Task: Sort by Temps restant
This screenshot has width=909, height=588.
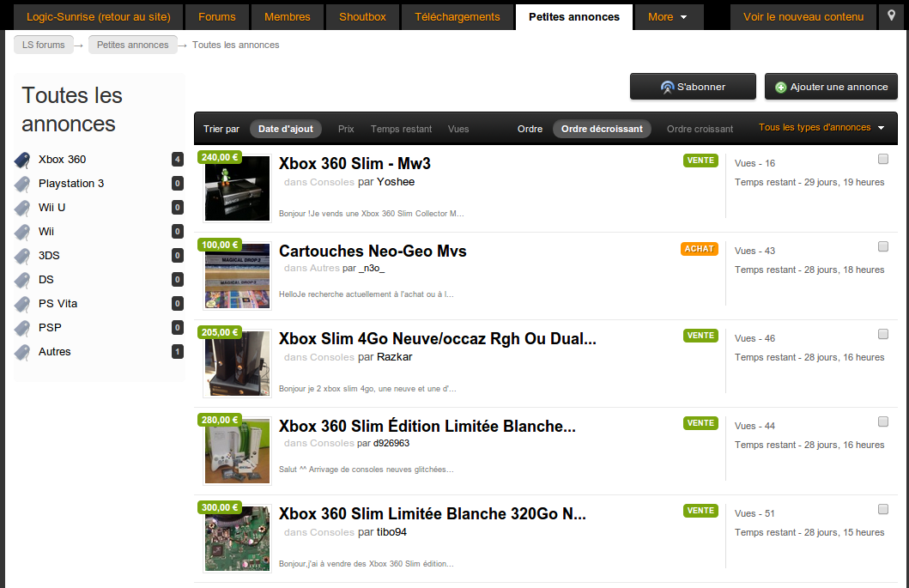Action: click(401, 129)
